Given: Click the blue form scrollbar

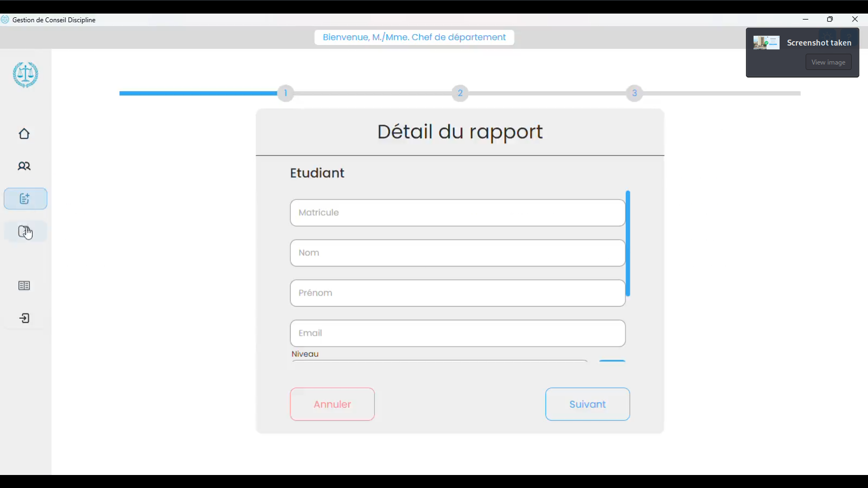Looking at the screenshot, I should (x=628, y=243).
